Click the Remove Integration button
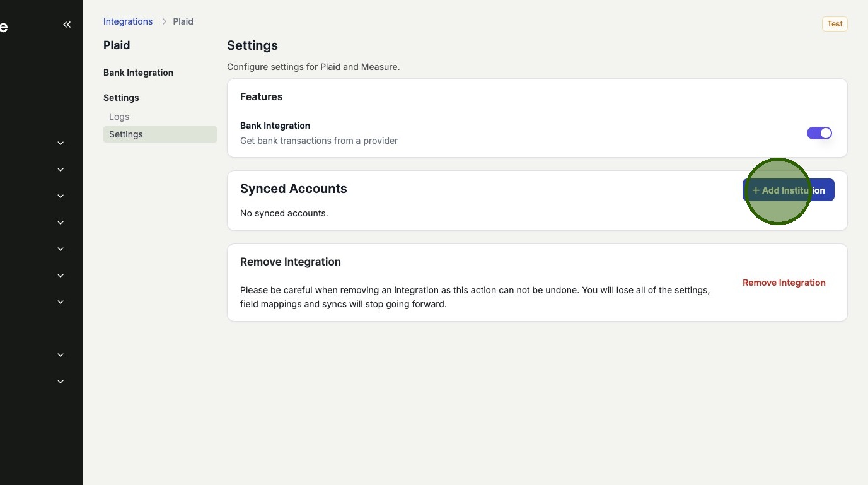The width and height of the screenshot is (868, 485). [x=784, y=283]
